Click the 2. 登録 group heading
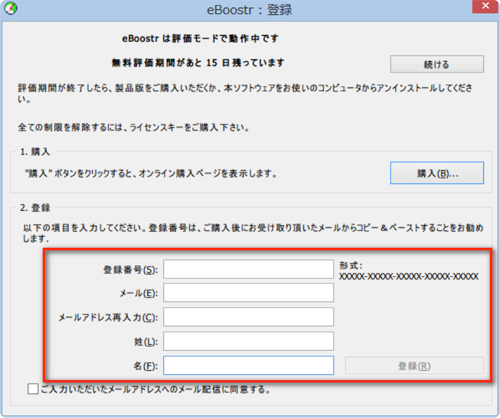Viewport: 500px width, 418px height. [x=35, y=208]
